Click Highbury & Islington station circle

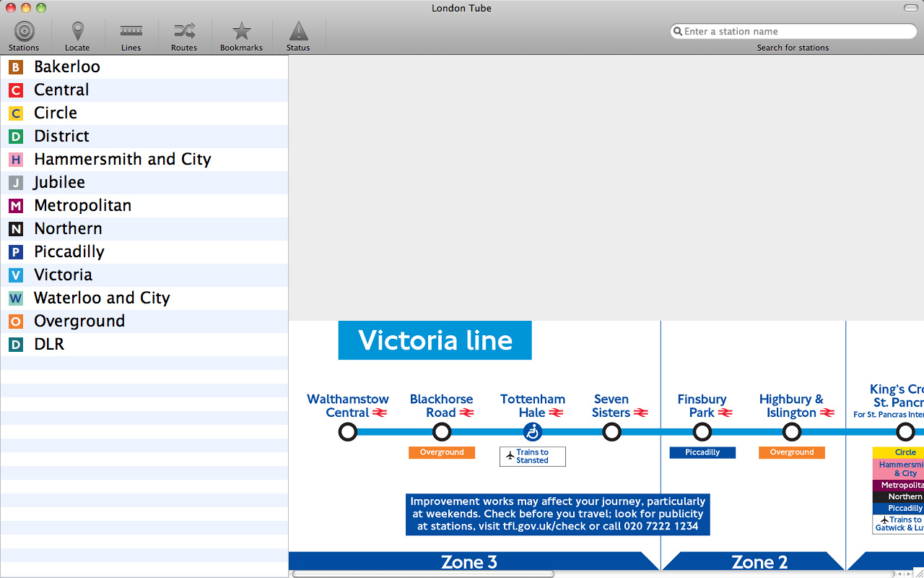792,432
